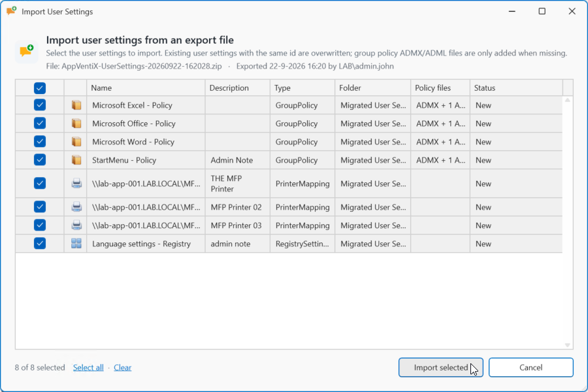Click PrinterMapping type in MFP Printer 02 row

[302, 208]
